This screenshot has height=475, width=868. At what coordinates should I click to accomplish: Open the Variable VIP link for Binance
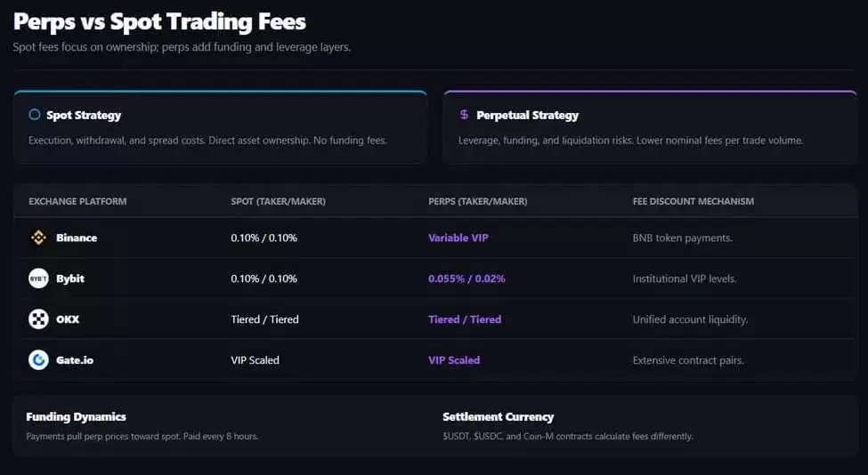tap(458, 237)
